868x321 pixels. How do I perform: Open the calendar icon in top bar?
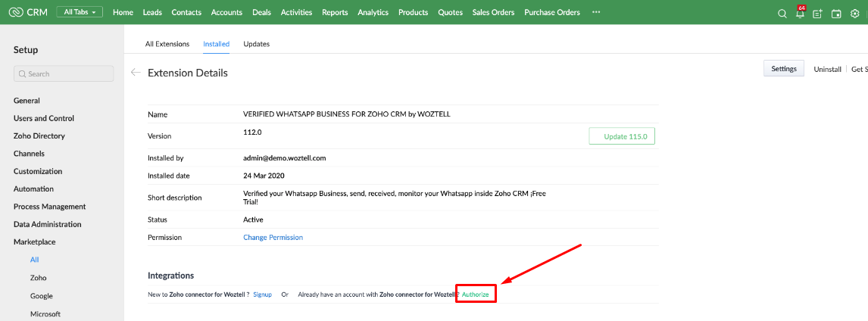pos(836,14)
